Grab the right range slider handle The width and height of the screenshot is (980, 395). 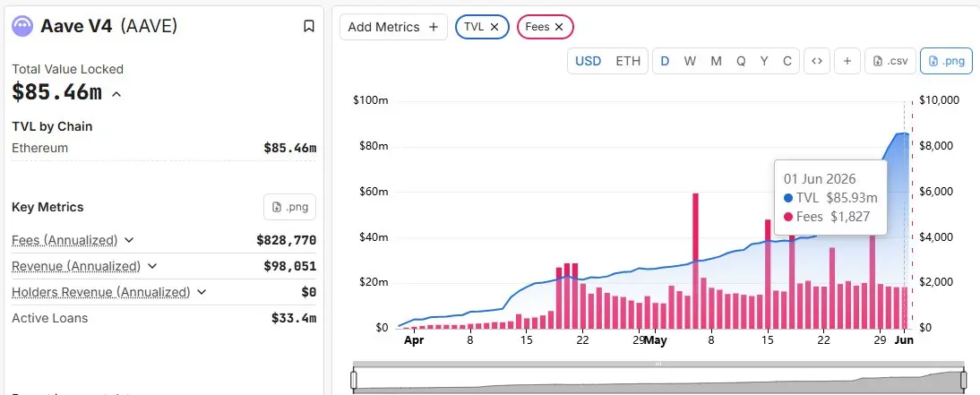pyautogui.click(x=964, y=380)
